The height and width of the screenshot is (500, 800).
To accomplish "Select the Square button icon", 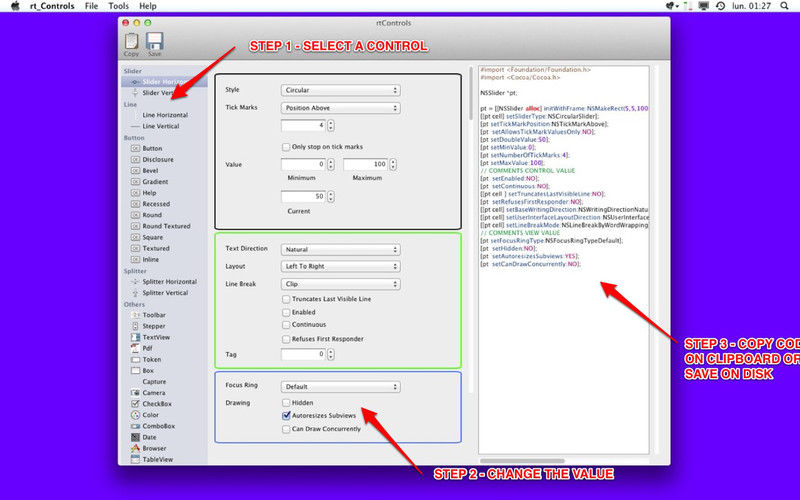I will pyautogui.click(x=135, y=237).
